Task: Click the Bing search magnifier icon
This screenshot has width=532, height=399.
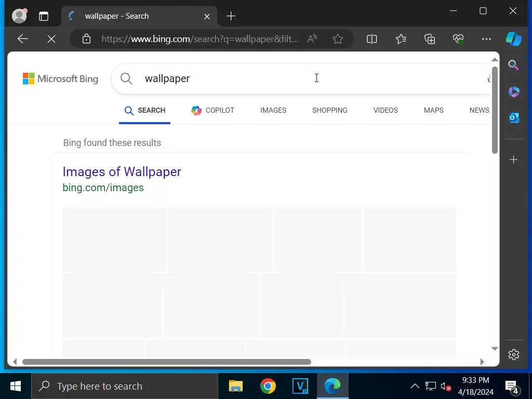Action: click(x=126, y=78)
